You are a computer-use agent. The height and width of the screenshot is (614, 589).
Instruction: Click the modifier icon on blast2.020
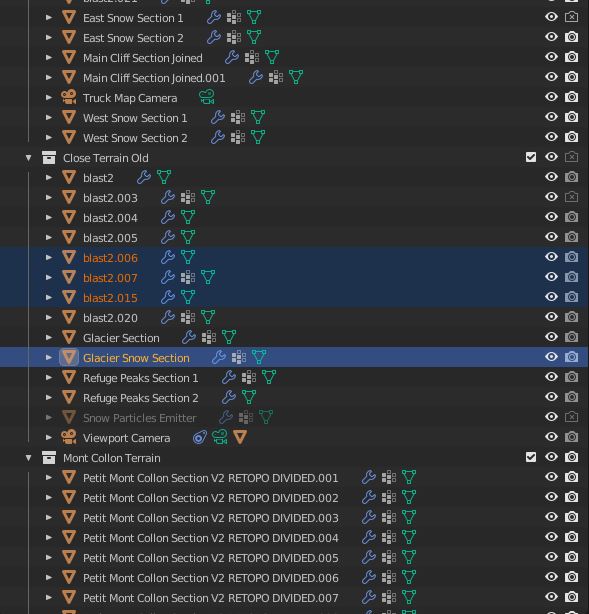tap(168, 317)
